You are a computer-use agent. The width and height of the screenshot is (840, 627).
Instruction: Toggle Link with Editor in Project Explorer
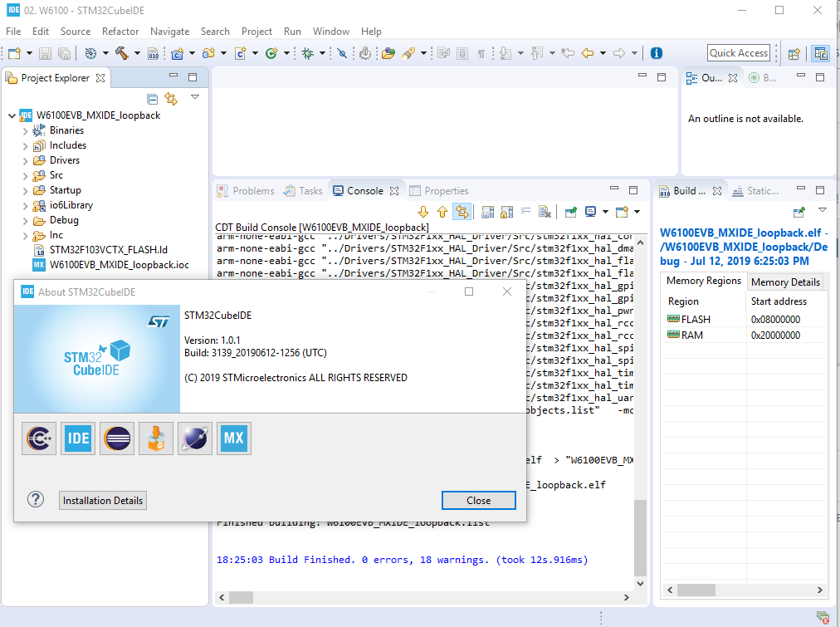[x=171, y=99]
